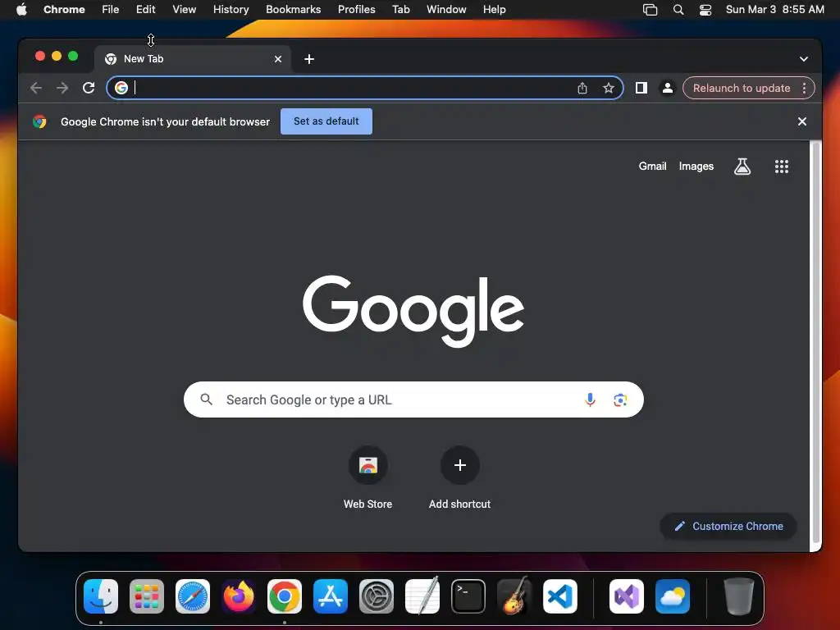Viewport: 840px width, 630px height.
Task: Click Customize Chrome button
Action: (728, 526)
